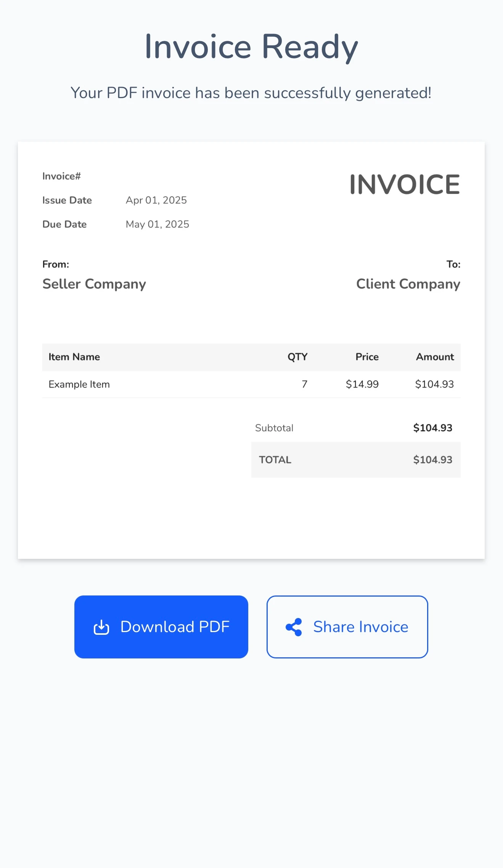Screen dimensions: 503x868
Task: Click the 'Example Item' row name
Action: coord(79,384)
